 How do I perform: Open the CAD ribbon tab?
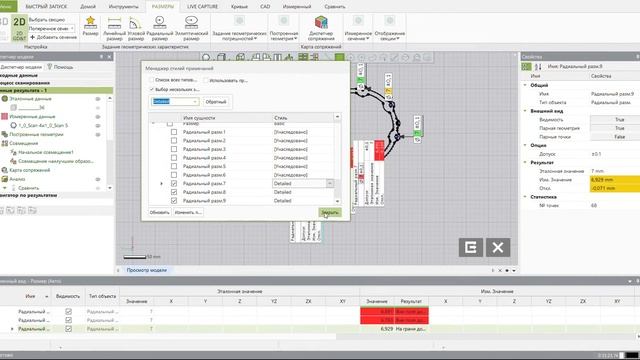coord(265,7)
